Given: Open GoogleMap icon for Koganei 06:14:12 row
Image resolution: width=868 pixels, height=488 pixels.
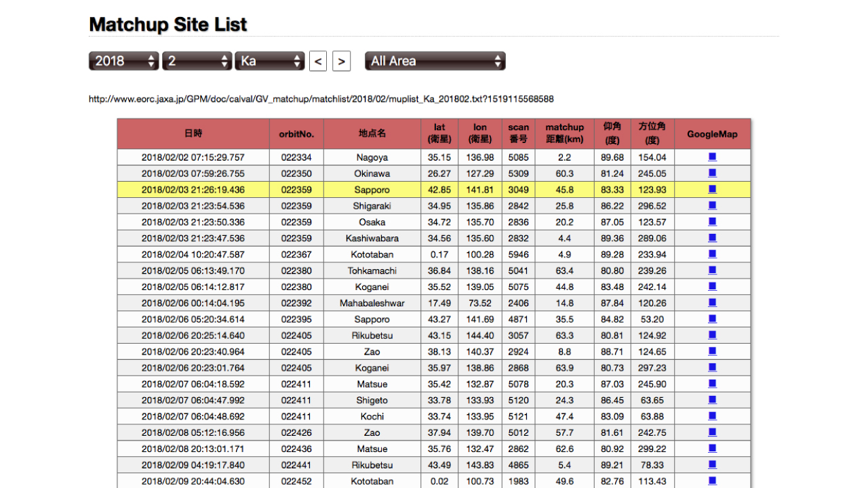Looking at the screenshot, I should 712,287.
